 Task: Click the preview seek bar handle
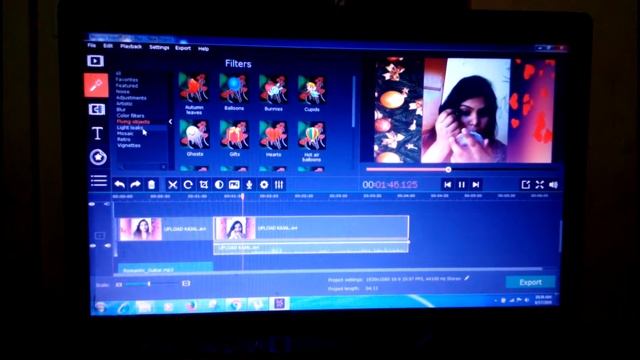[x=448, y=169]
